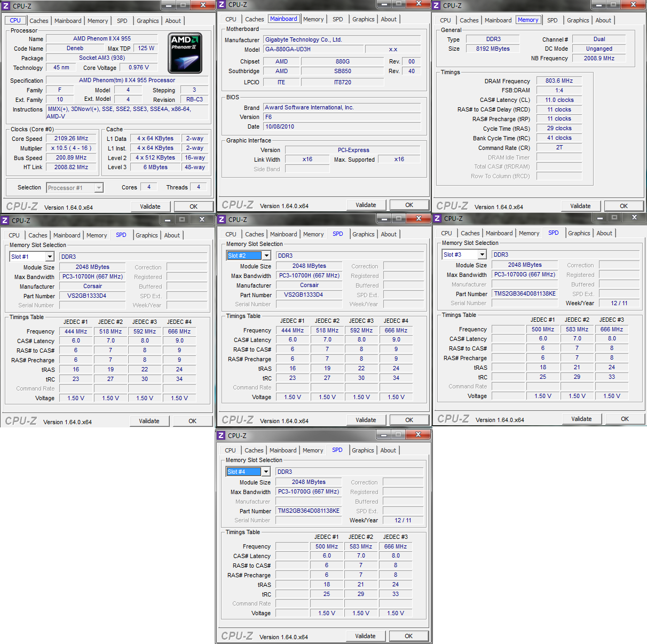647x644 pixels.
Task: Click the multiplier value 'x 10.5 ( 4 - 16 )'
Action: click(72, 148)
